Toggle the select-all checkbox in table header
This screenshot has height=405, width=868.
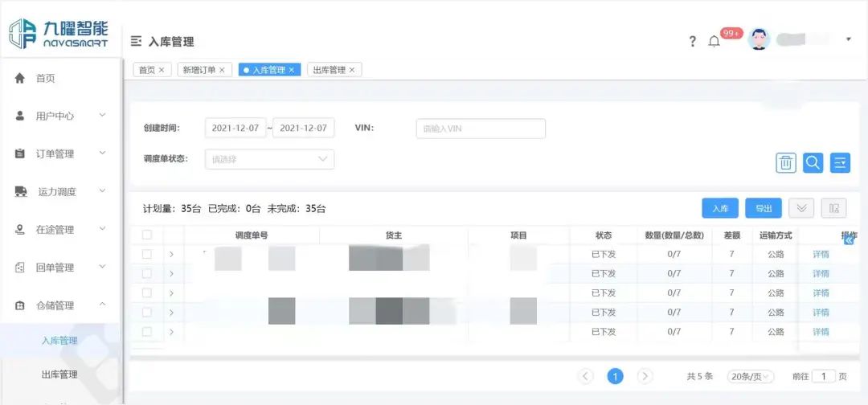[146, 235]
